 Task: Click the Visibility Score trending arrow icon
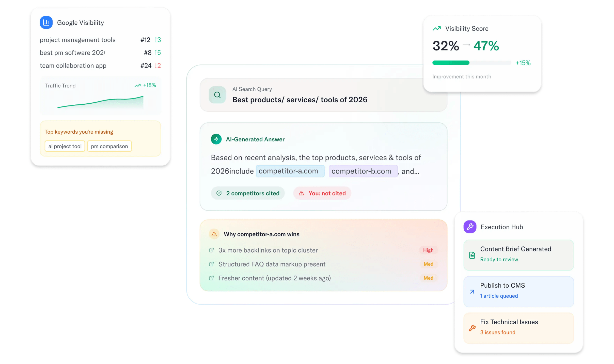coord(436,28)
